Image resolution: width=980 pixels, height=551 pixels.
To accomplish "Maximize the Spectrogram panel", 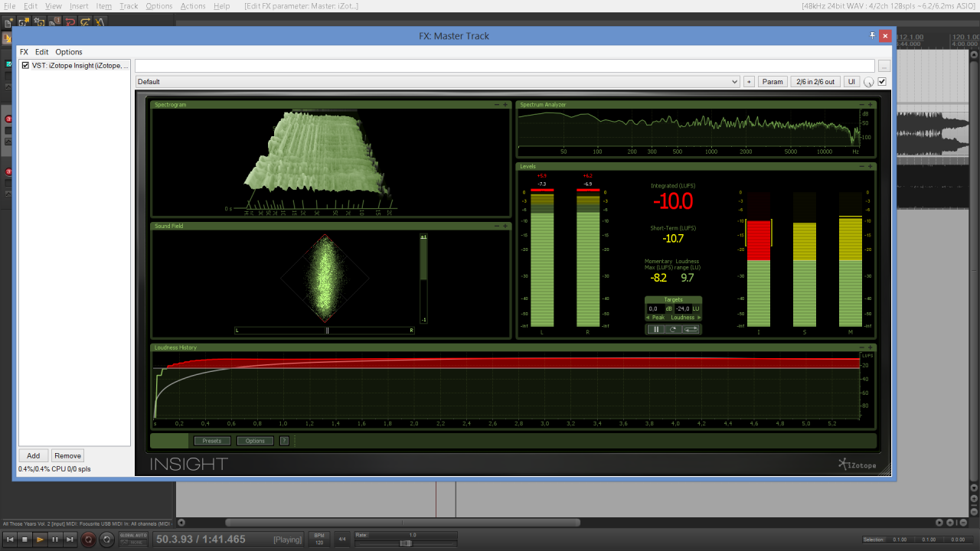I will [x=505, y=104].
